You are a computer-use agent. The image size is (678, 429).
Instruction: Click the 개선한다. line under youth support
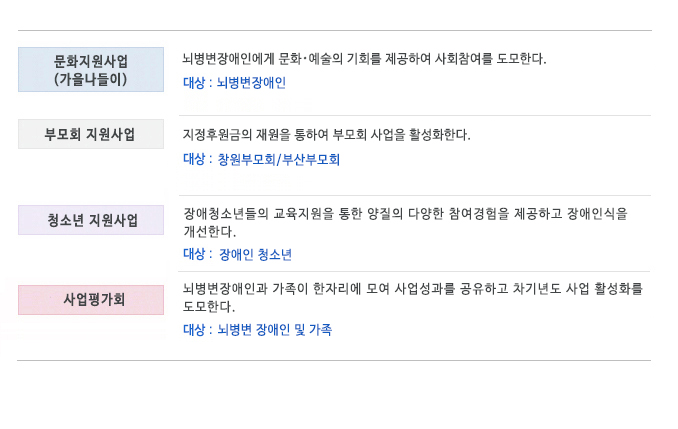[210, 232]
